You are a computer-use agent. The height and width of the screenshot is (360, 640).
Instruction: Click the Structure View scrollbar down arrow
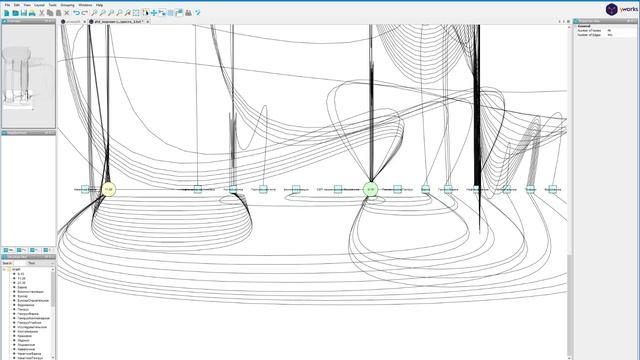pyautogui.click(x=53, y=358)
